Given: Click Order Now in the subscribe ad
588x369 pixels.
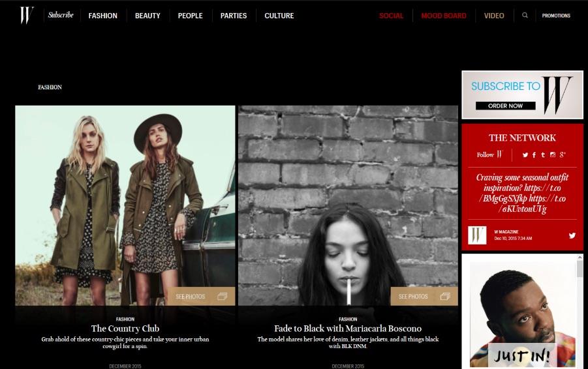Looking at the screenshot, I should pos(505,106).
